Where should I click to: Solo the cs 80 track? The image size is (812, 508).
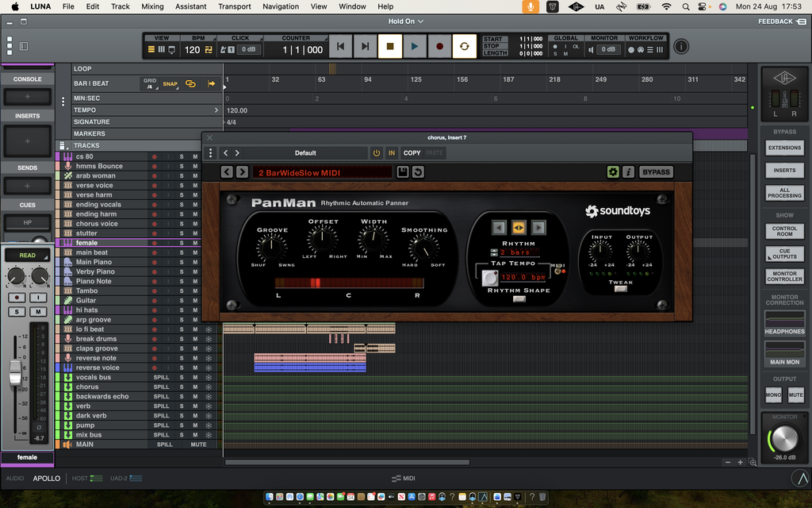coord(182,156)
